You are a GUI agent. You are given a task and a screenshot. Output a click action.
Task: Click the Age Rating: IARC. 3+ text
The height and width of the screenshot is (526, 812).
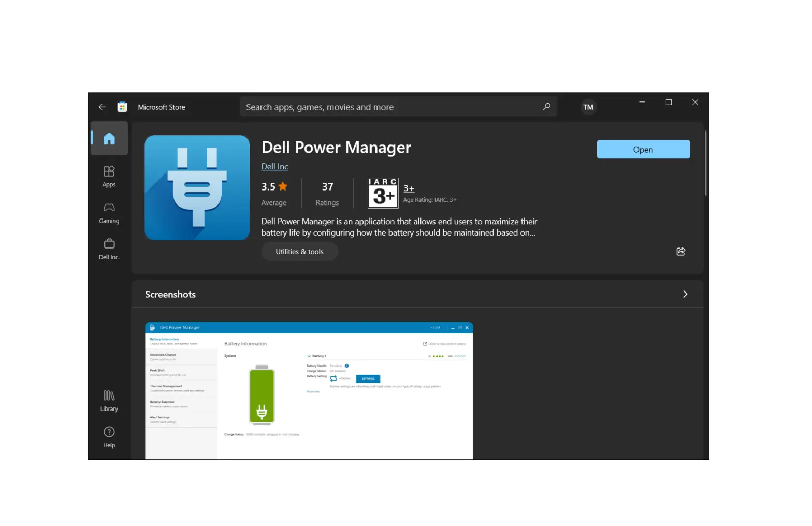click(430, 200)
